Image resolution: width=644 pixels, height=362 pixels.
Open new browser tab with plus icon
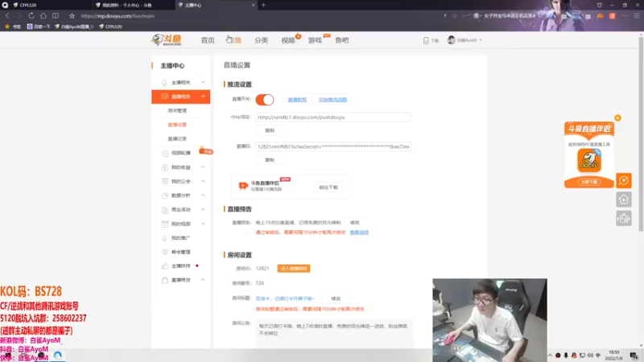(x=263, y=5)
